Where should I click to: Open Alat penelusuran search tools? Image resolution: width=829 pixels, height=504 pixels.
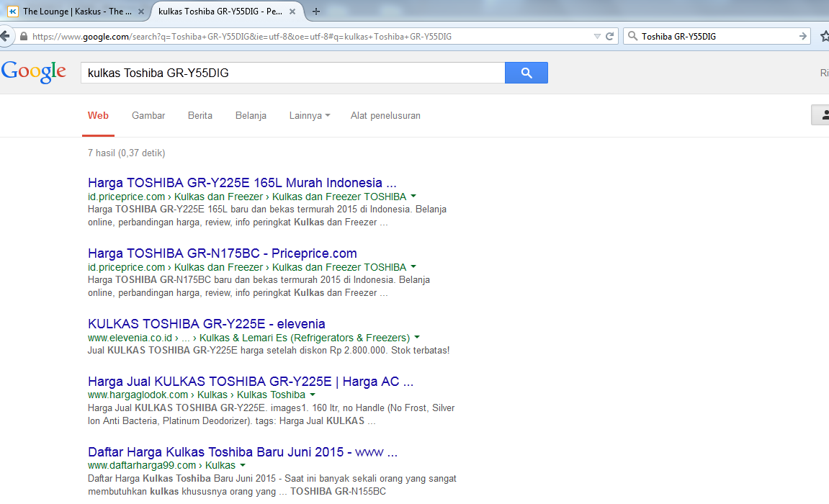point(385,116)
